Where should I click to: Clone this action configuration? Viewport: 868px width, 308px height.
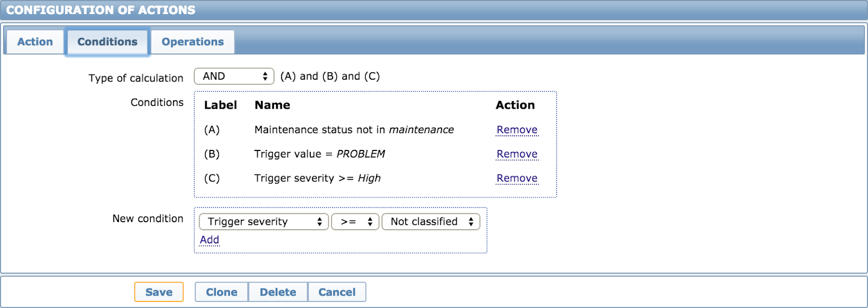[x=221, y=292]
